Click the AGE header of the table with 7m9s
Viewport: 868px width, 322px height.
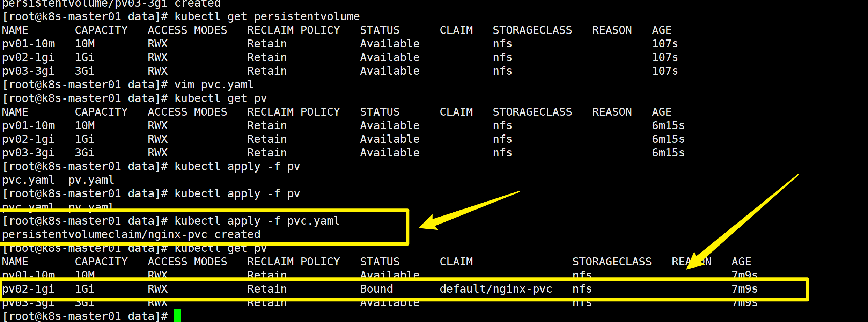(x=742, y=262)
